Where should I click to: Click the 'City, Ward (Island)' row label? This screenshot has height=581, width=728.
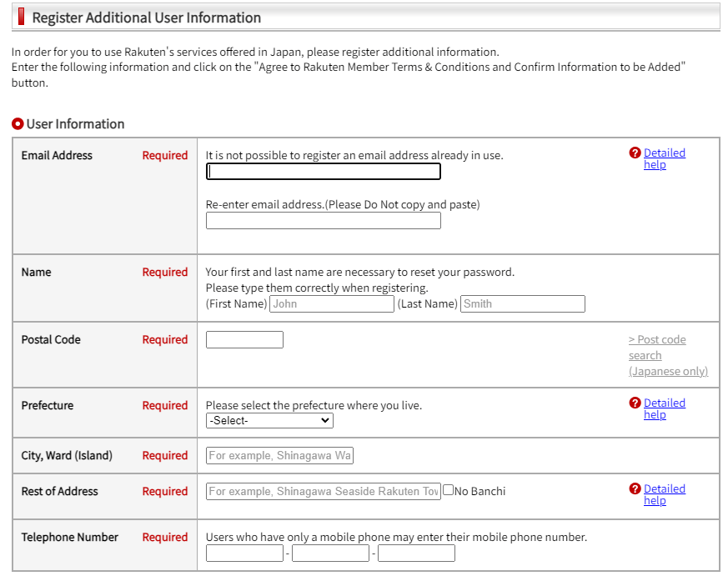[x=67, y=456]
